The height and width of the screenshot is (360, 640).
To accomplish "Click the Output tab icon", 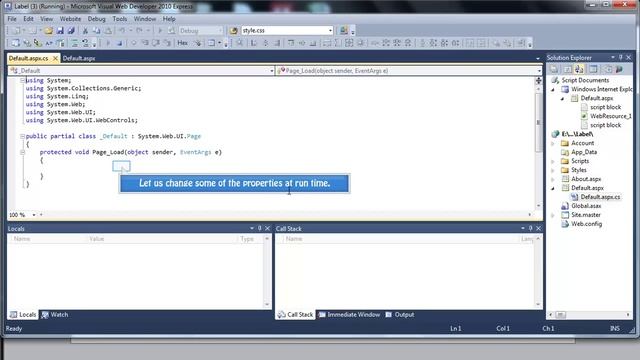I will point(389,315).
